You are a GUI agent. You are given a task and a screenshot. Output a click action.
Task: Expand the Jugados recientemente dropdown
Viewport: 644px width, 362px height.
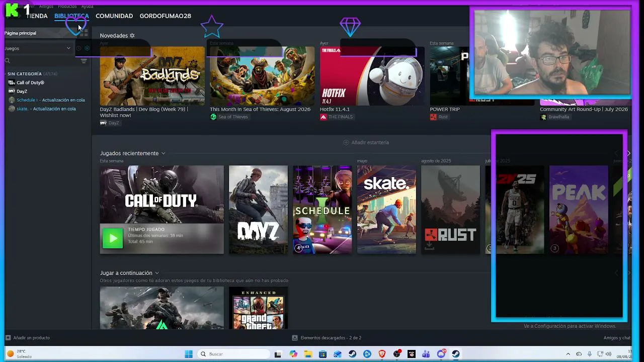point(163,153)
